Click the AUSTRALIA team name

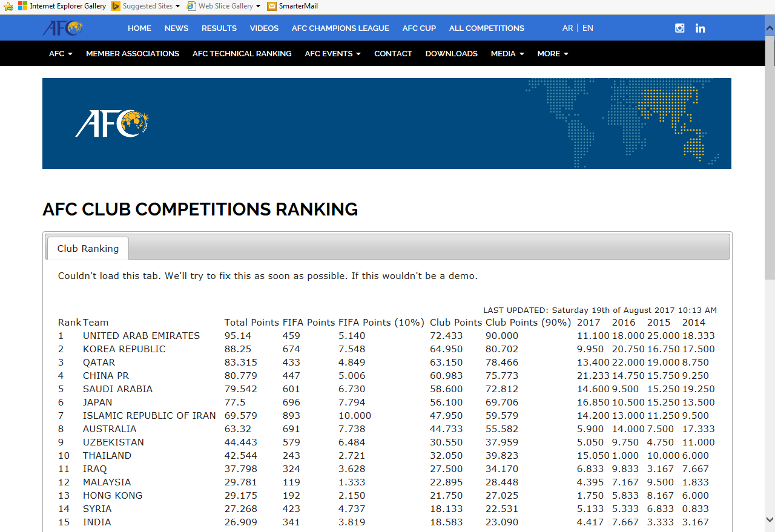point(110,429)
